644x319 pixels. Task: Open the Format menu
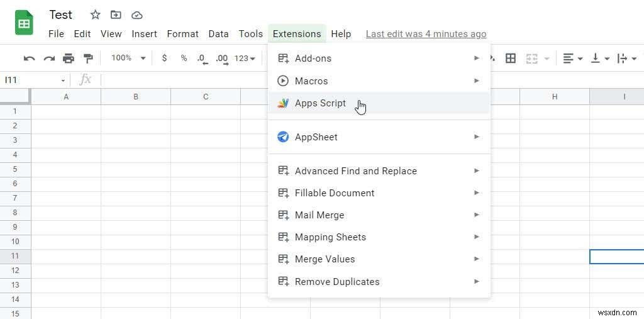(183, 34)
